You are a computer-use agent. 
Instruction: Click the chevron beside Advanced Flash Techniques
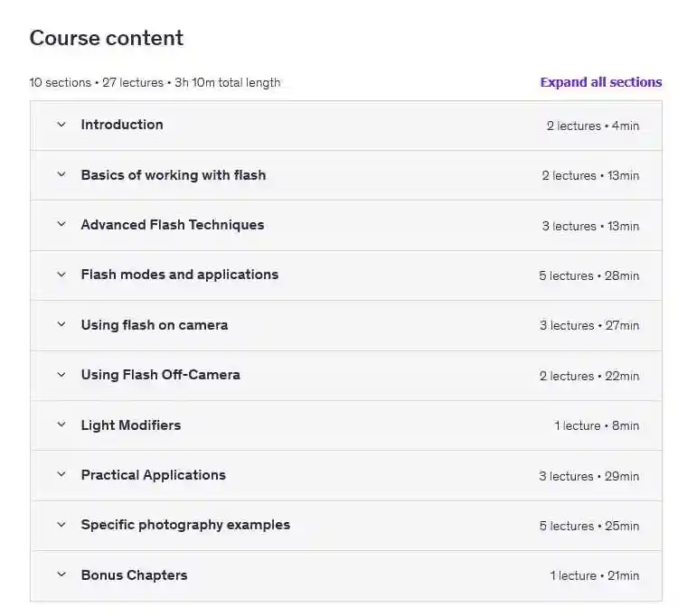61,225
